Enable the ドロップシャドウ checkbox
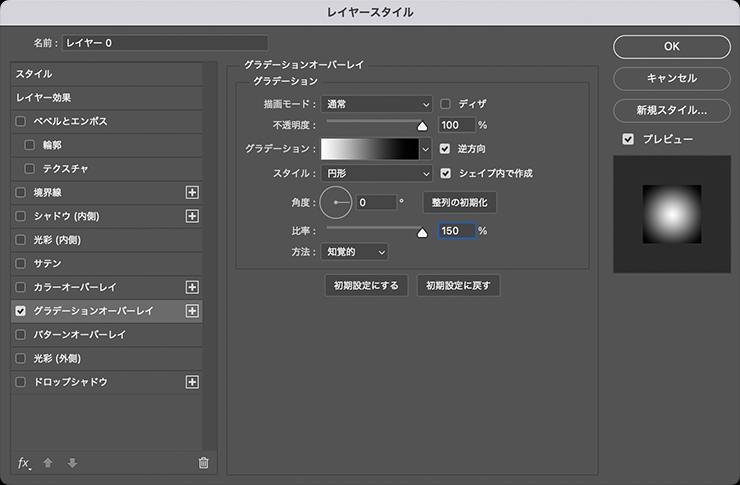This screenshot has width=740, height=485. (x=20, y=382)
